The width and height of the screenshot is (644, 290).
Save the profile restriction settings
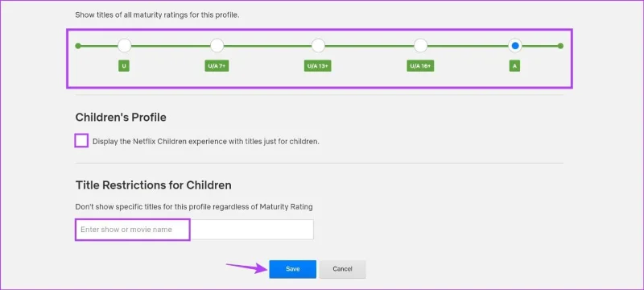tap(293, 269)
